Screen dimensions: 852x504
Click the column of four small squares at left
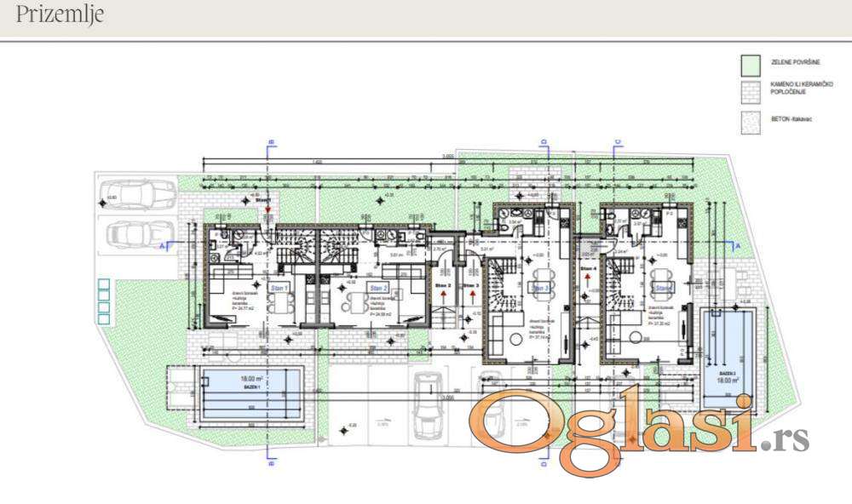tap(104, 301)
